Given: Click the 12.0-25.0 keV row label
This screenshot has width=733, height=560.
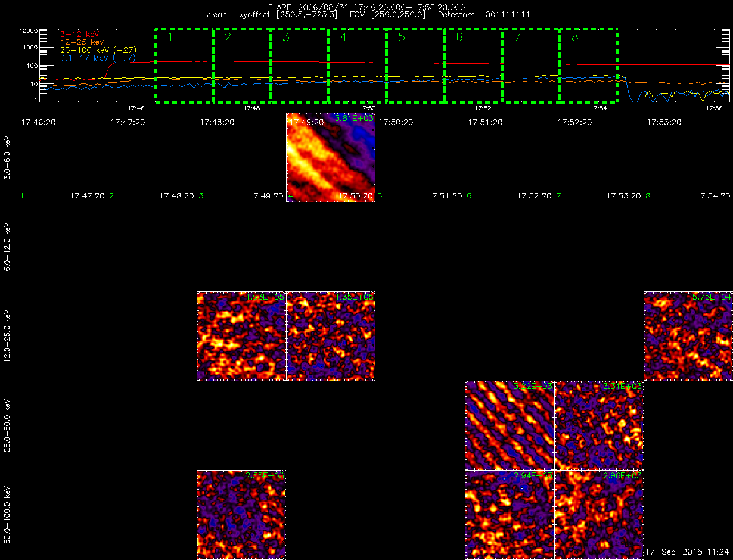Looking at the screenshot, I should [x=7, y=337].
